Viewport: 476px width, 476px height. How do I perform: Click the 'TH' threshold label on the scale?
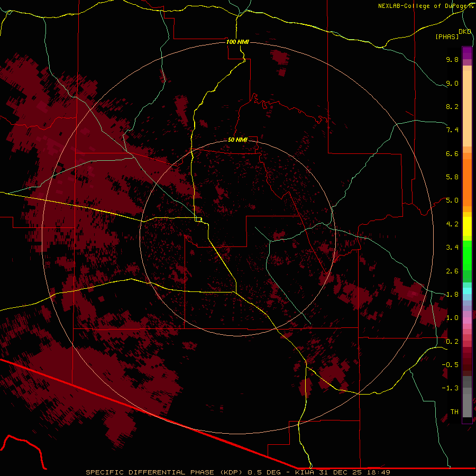(454, 412)
